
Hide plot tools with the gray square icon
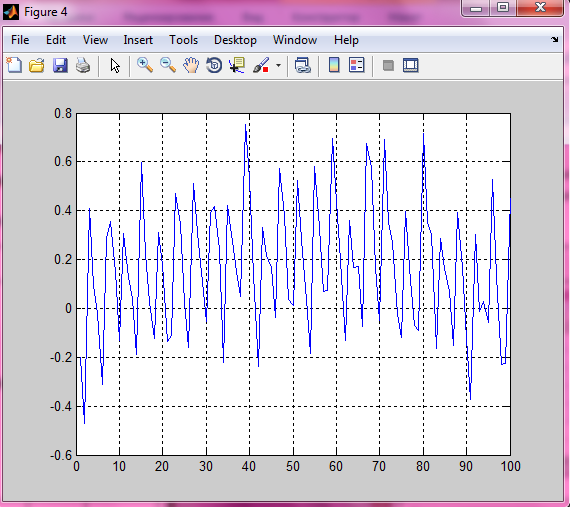click(388, 66)
